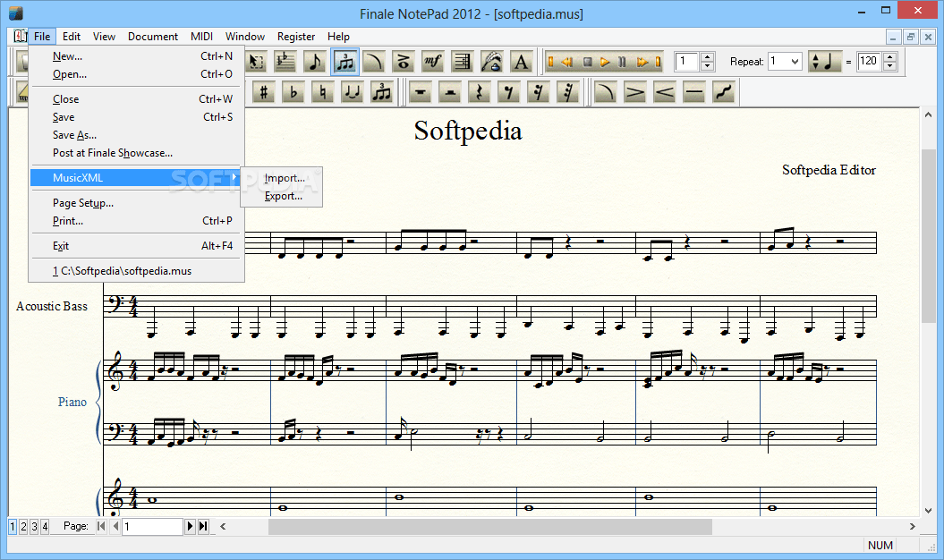This screenshot has width=944, height=560.
Task: Click Post at Finale Showcase
Action: pyautogui.click(x=112, y=153)
